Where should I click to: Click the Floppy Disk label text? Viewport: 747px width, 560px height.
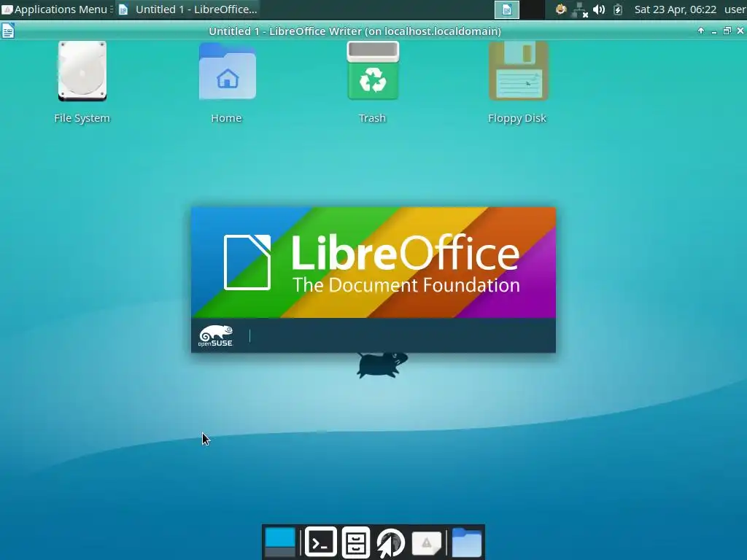tap(517, 118)
